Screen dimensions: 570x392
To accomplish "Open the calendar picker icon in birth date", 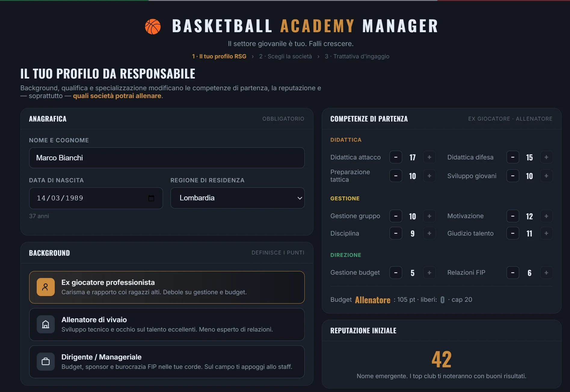I will [151, 198].
